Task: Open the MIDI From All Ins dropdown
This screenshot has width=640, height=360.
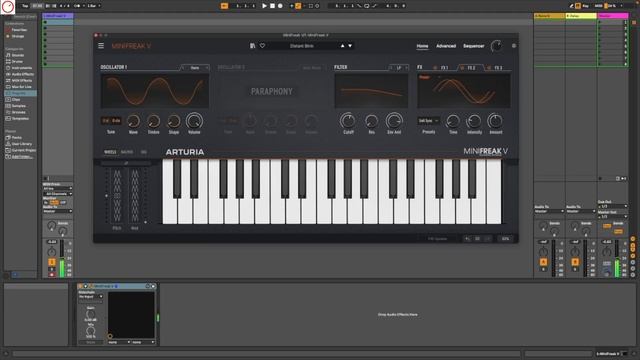Action: click(x=58, y=189)
